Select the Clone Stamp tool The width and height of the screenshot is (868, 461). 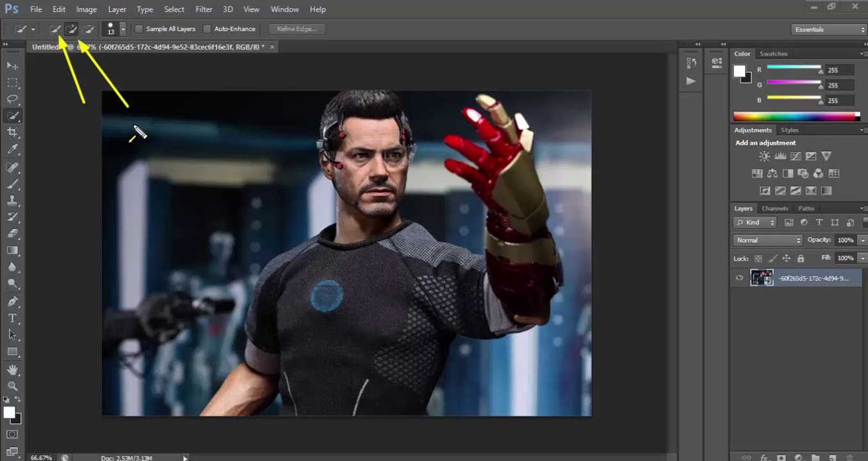tap(12, 200)
